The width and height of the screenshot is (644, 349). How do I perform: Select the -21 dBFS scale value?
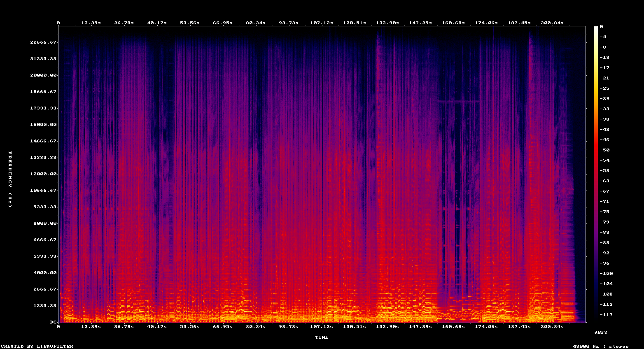point(604,78)
